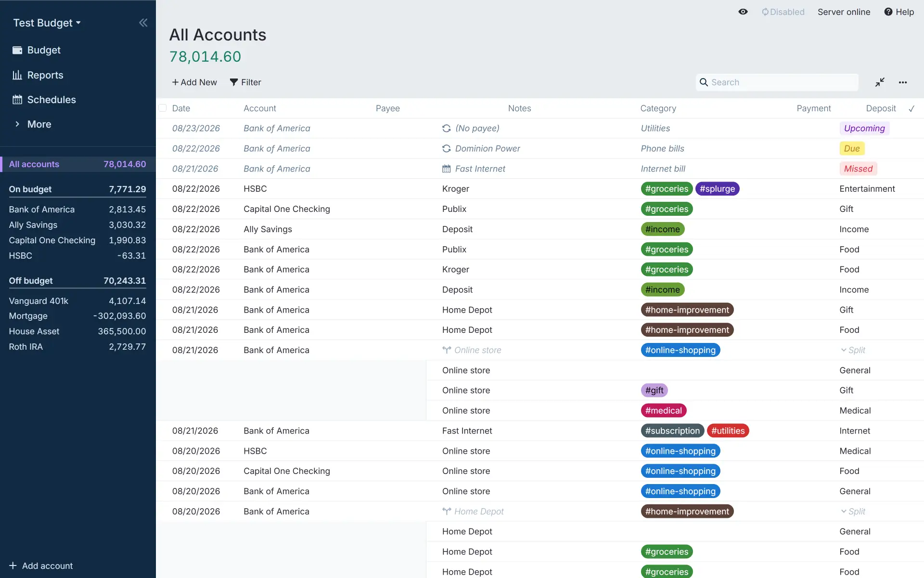
Task: Click the #splurge tag
Action: click(717, 189)
